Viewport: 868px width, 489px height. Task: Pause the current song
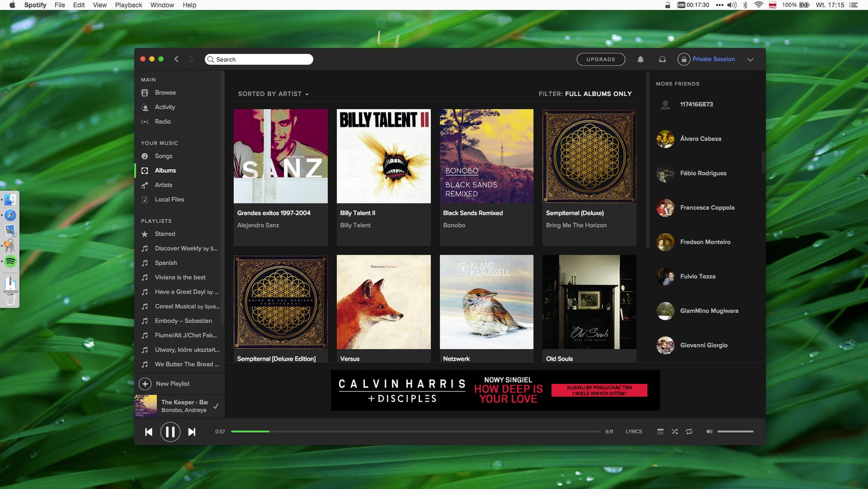tap(170, 432)
